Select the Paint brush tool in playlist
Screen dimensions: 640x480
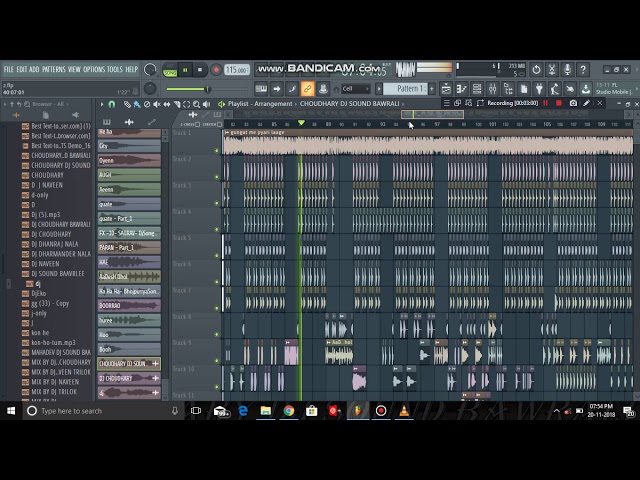click(x=137, y=104)
